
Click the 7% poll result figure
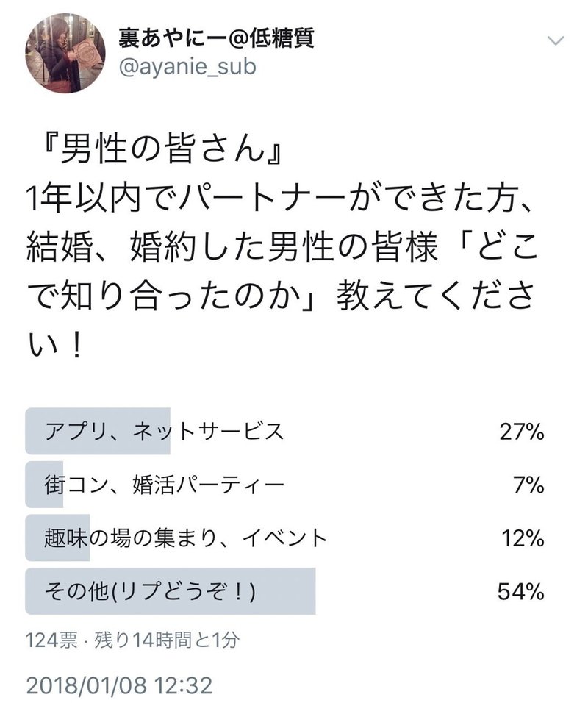pyautogui.click(x=529, y=485)
